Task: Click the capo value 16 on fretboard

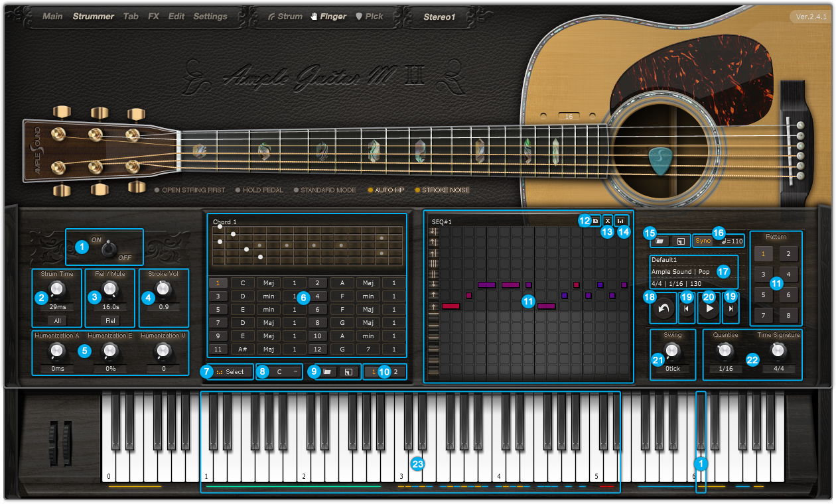Action: point(569,116)
